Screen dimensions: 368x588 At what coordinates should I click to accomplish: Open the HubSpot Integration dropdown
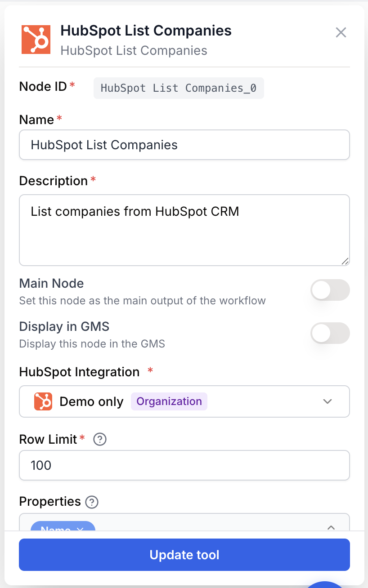click(184, 401)
